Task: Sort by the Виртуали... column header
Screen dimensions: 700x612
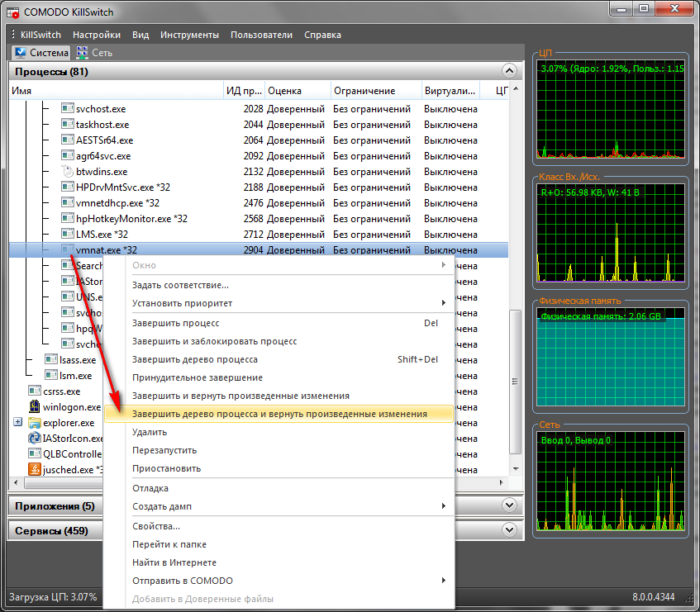Action: click(x=450, y=91)
